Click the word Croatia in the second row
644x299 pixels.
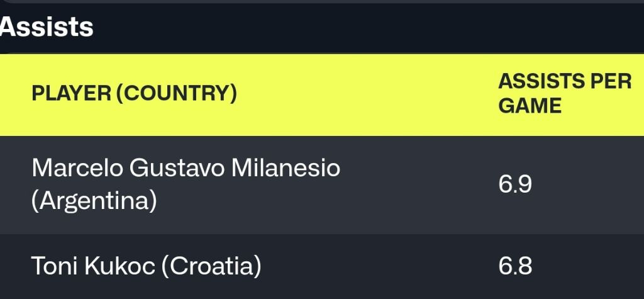(211, 266)
